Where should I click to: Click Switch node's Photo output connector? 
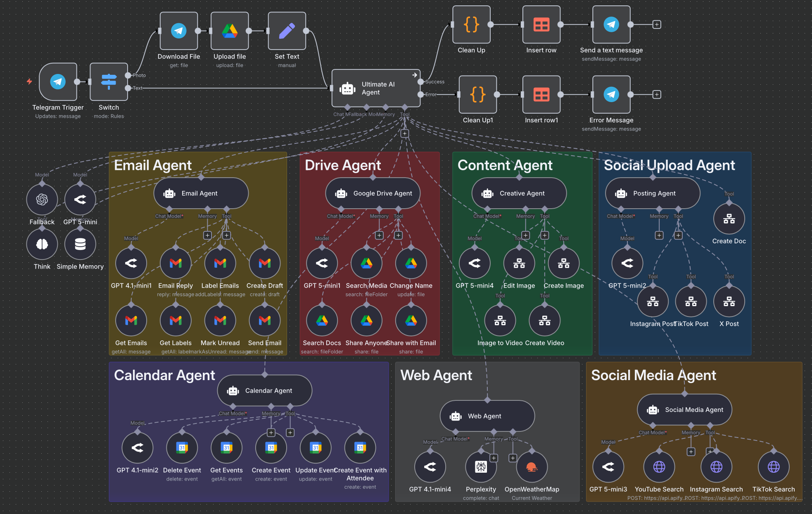click(128, 76)
